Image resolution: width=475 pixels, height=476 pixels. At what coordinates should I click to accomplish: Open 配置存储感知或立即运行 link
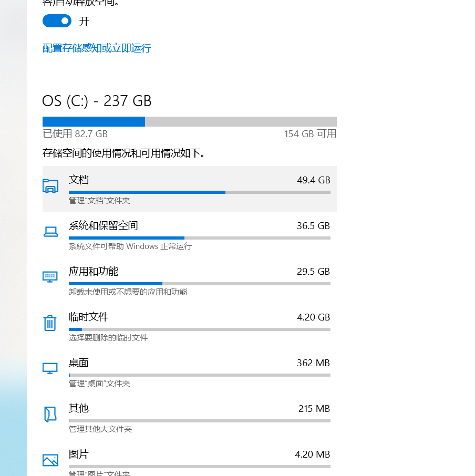click(x=96, y=48)
